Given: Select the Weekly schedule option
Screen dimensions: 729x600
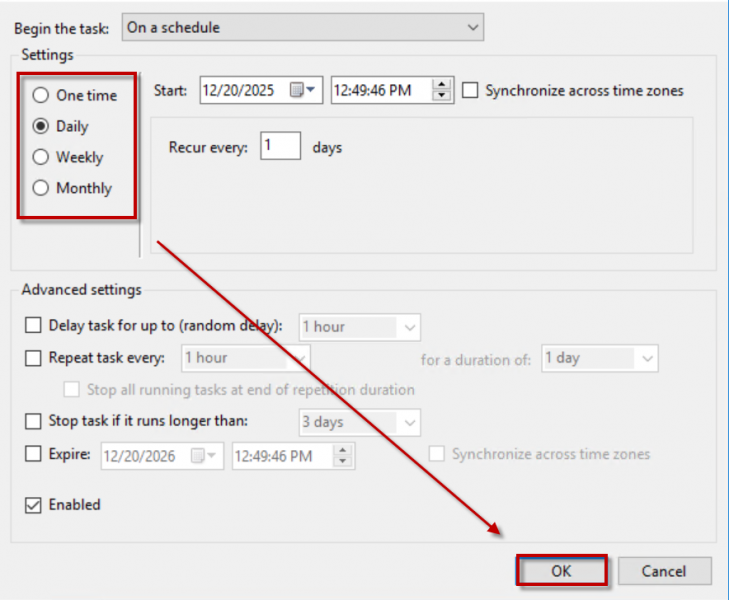Looking at the screenshot, I should point(41,157).
